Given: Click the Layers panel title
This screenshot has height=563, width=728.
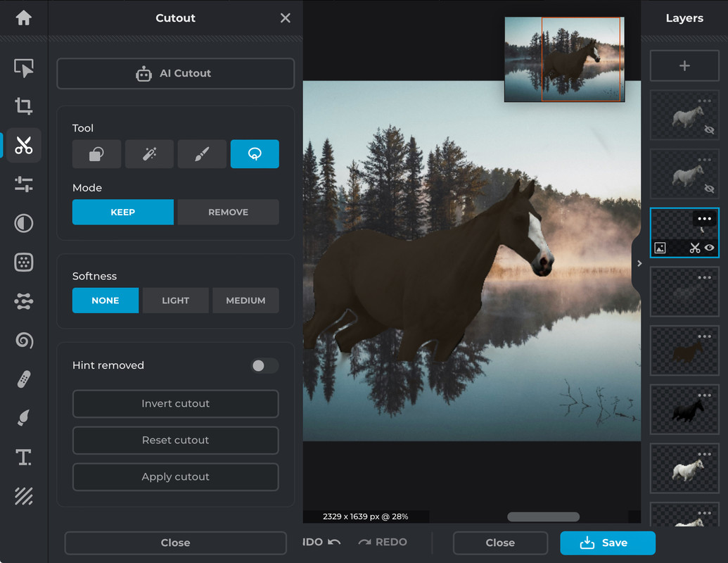Looking at the screenshot, I should point(684,18).
